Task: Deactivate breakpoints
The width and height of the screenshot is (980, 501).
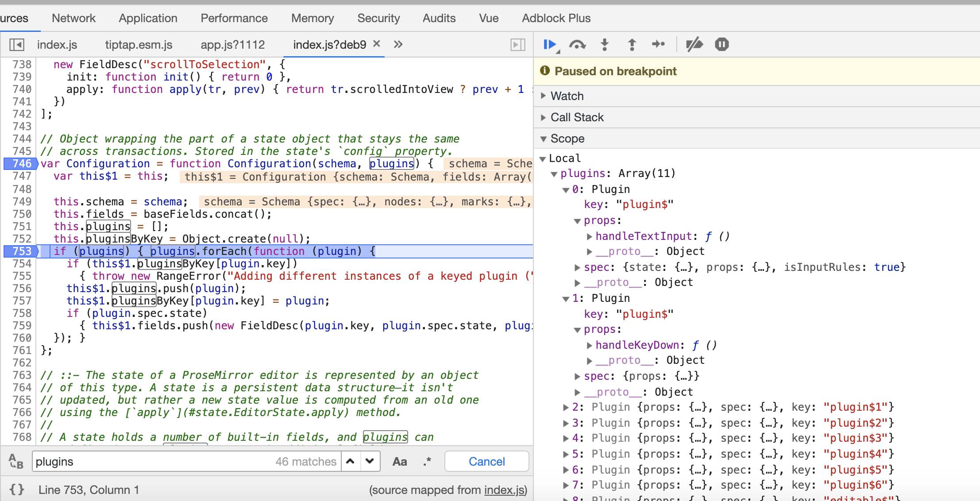Action: (694, 44)
